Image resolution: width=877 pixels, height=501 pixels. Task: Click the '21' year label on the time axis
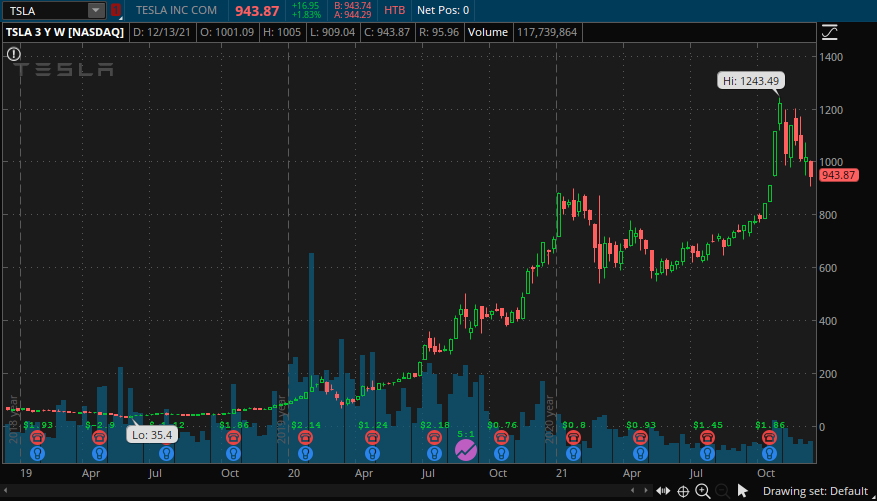tap(564, 473)
